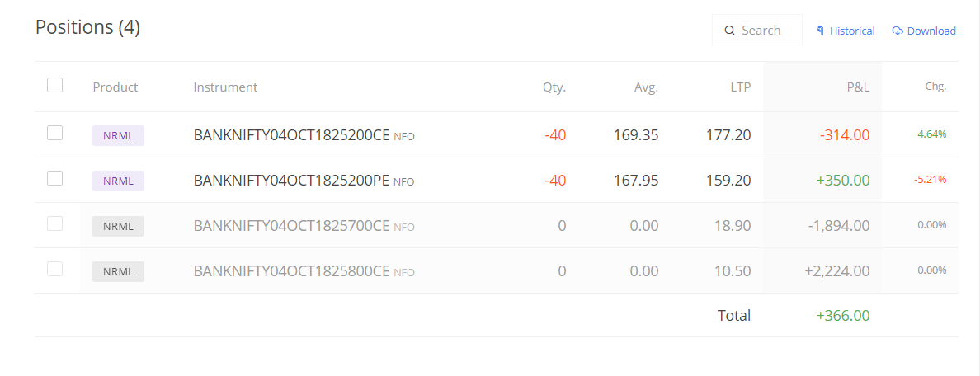Click the Historical icon
980x376 pixels.
(821, 31)
